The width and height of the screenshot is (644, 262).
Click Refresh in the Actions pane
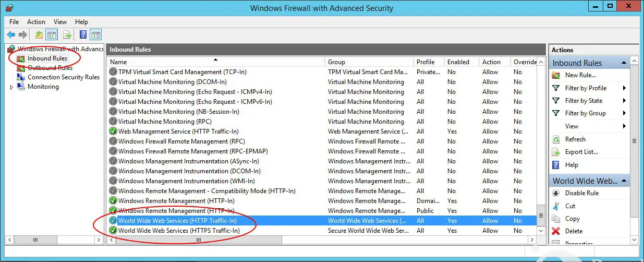coord(575,139)
